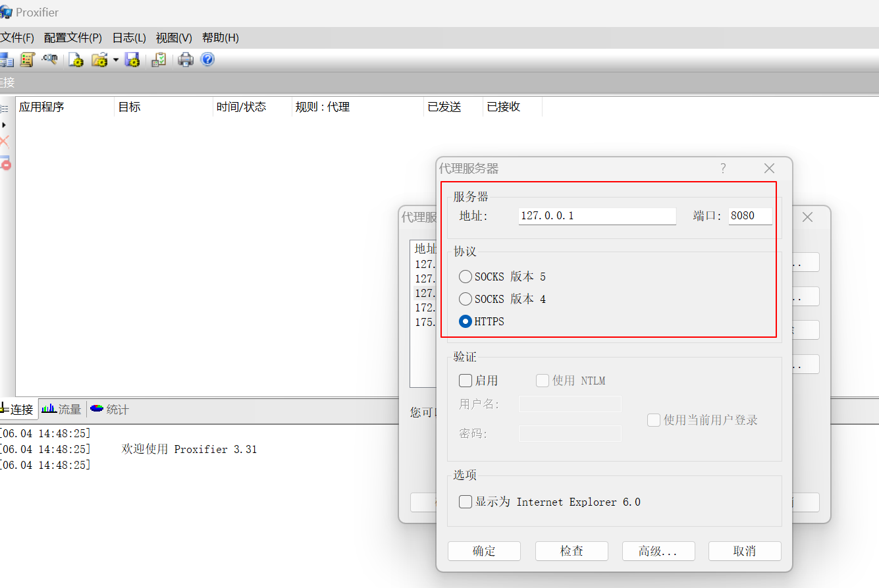Image resolution: width=879 pixels, height=588 pixels.
Task: Expand the open-profile dropdown arrow in toolbar
Action: coord(115,60)
